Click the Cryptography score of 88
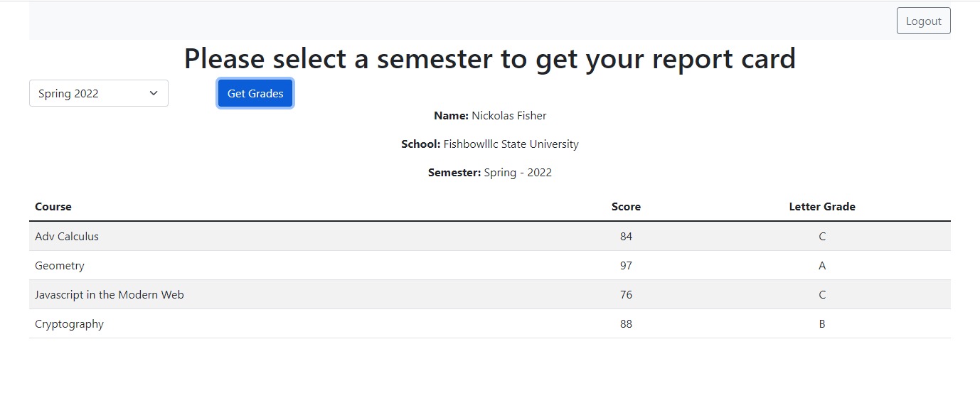Screen dimensions: 980x408 [626, 324]
